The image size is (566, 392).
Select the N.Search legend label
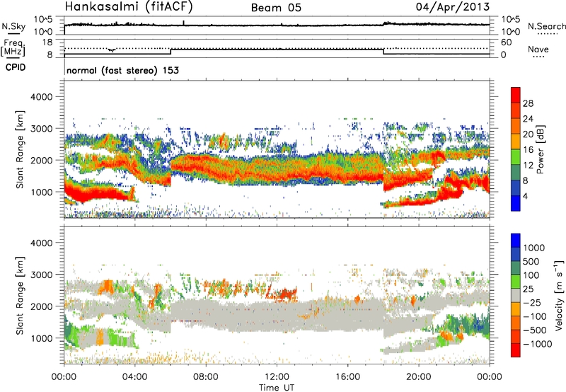coord(546,26)
